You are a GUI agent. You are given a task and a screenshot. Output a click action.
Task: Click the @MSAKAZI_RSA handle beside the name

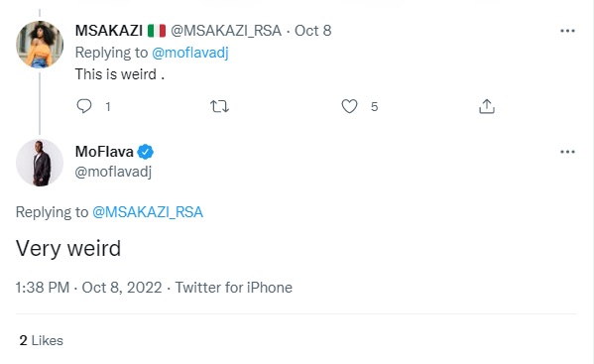[x=226, y=31]
